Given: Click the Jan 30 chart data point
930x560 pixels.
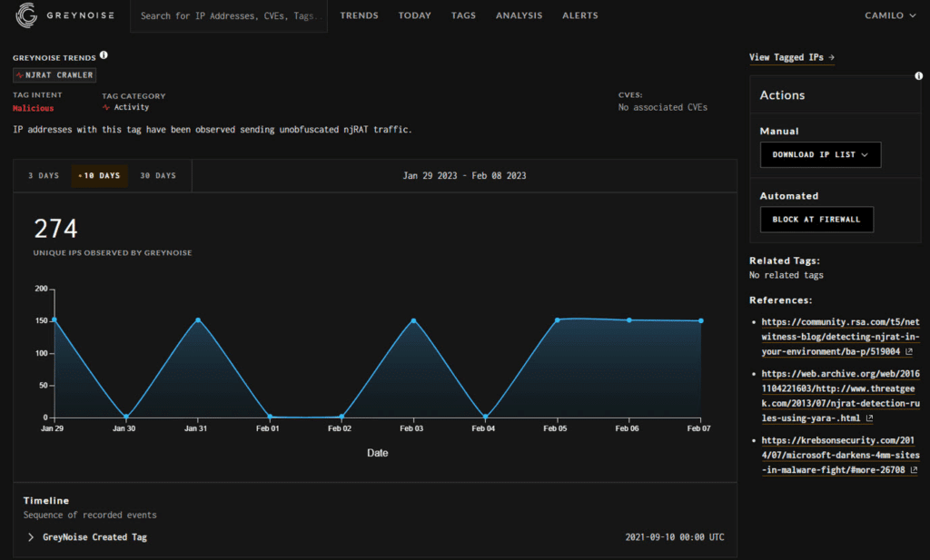Looking at the screenshot, I should click(126, 417).
